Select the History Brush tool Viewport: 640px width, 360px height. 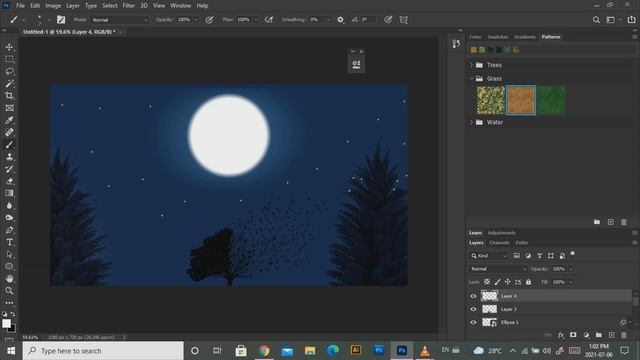[x=9, y=169]
